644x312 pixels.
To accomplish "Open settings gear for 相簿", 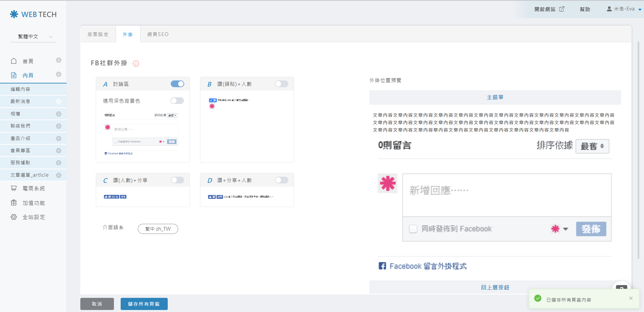I will point(58,114).
